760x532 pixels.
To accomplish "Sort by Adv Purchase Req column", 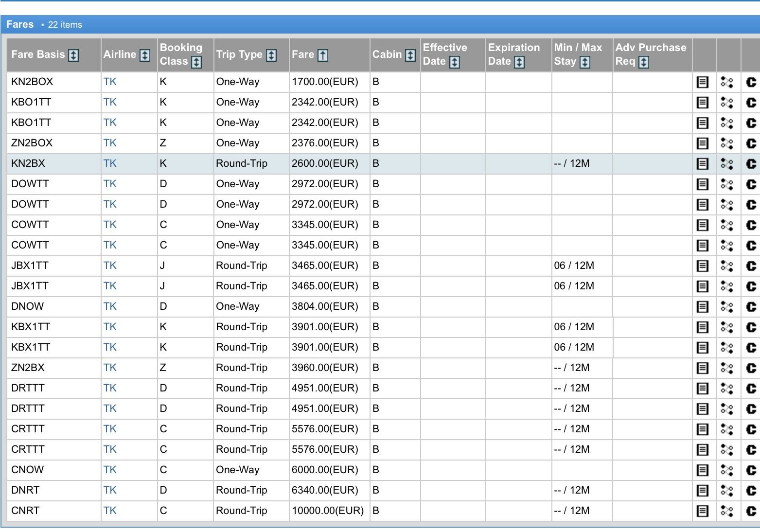I will tap(644, 62).
